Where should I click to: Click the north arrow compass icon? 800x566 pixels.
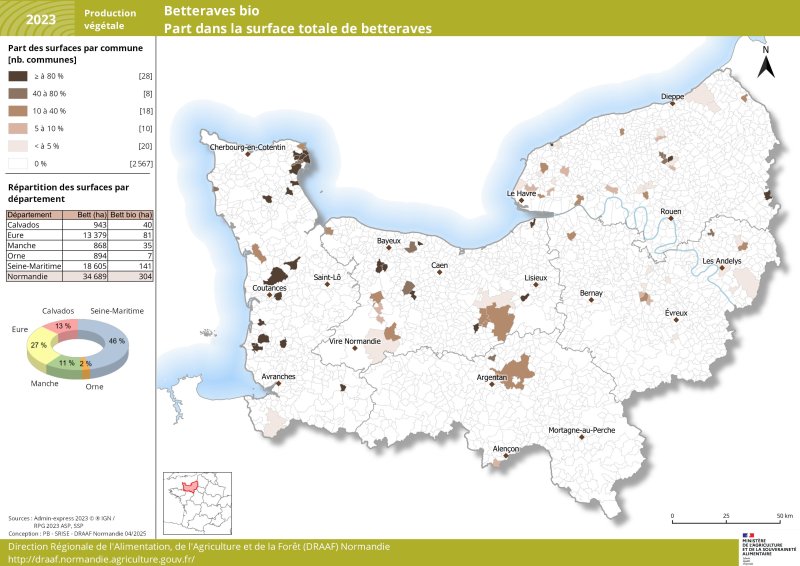(765, 62)
